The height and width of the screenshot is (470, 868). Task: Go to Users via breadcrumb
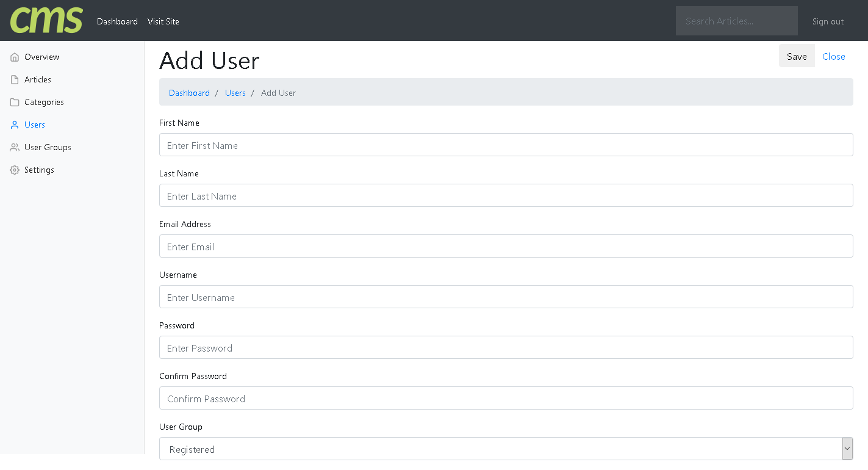pos(235,93)
